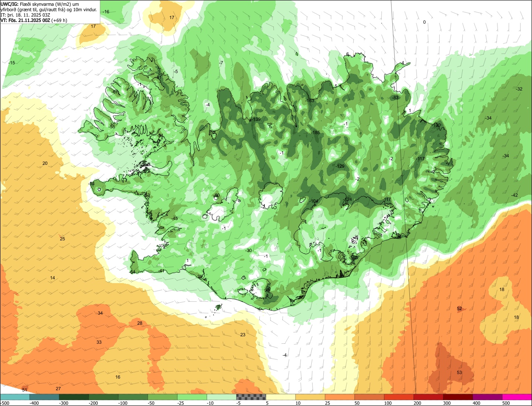Click the -81 value in the Westfjords

click(158, 77)
